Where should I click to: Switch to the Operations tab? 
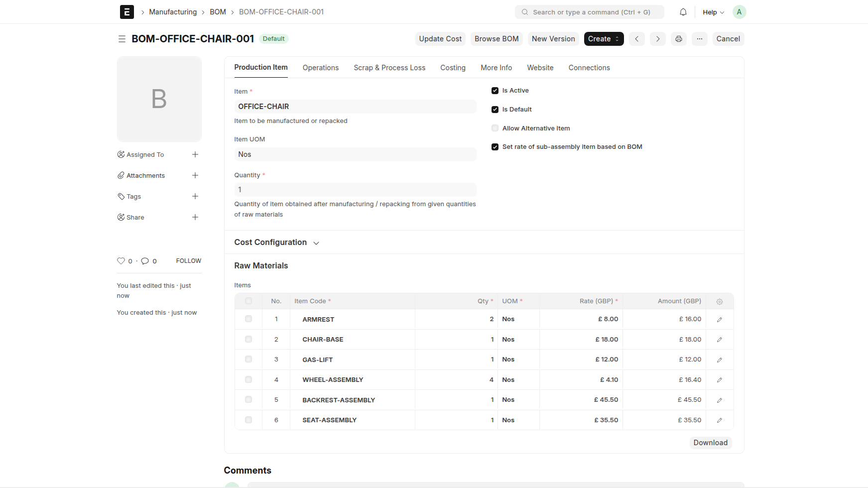(x=320, y=68)
